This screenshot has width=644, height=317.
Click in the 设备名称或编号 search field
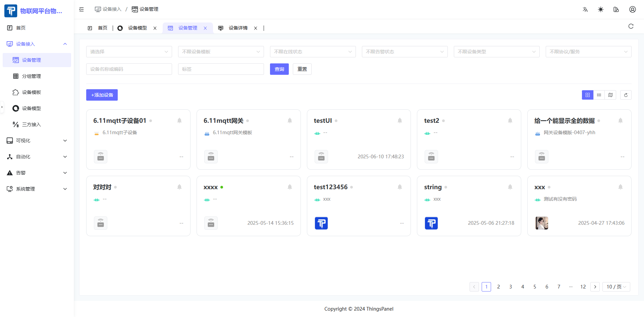coord(129,69)
